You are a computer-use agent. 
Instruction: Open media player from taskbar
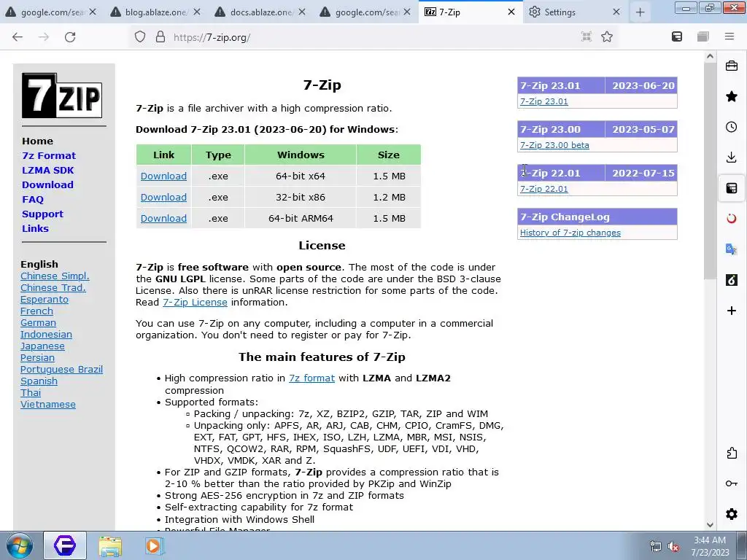tap(153, 545)
